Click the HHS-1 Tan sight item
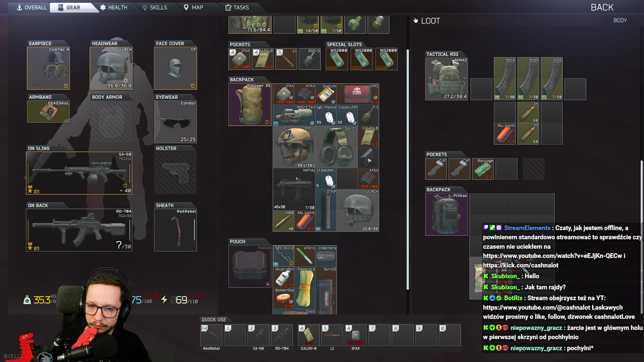The image size is (644, 362). pyautogui.click(x=294, y=115)
